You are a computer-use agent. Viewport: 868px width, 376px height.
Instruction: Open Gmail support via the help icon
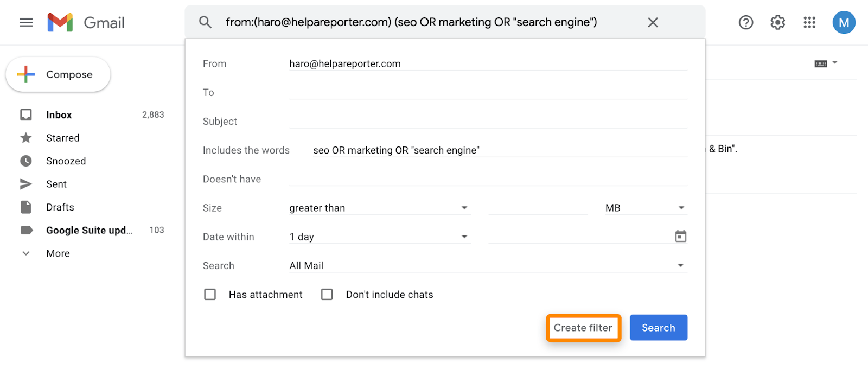[746, 22]
